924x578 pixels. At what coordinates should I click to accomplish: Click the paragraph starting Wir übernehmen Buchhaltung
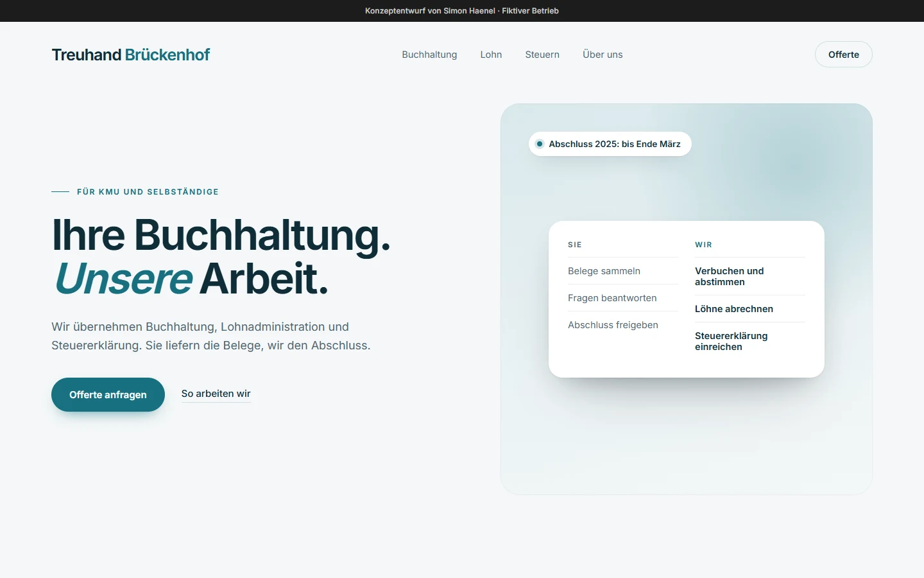pos(211,336)
